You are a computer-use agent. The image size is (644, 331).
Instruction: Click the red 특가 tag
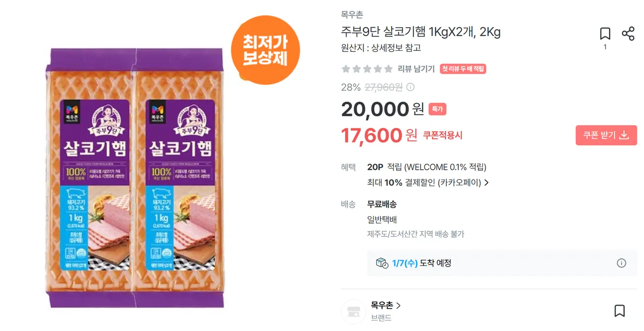(x=437, y=109)
